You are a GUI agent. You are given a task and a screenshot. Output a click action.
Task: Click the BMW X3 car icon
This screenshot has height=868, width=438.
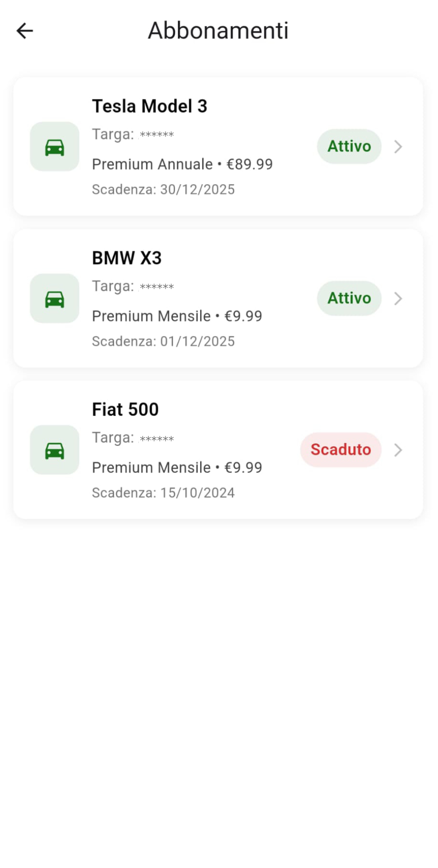tap(55, 298)
